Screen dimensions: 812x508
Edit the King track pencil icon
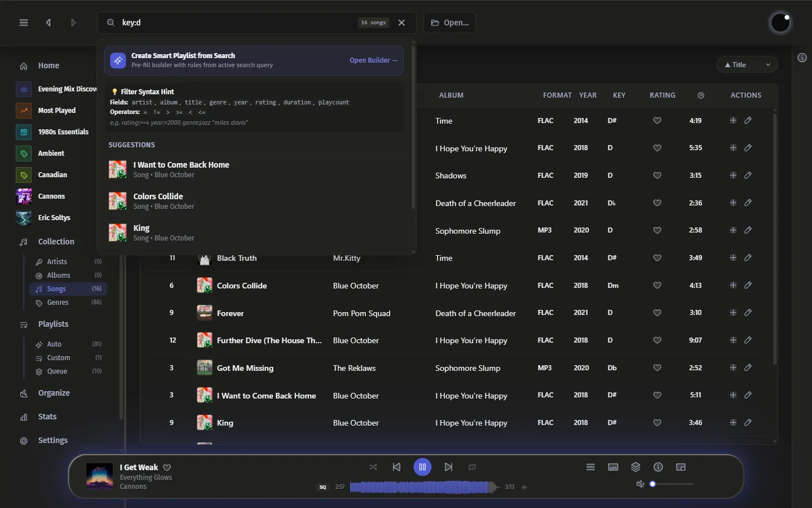(x=748, y=423)
